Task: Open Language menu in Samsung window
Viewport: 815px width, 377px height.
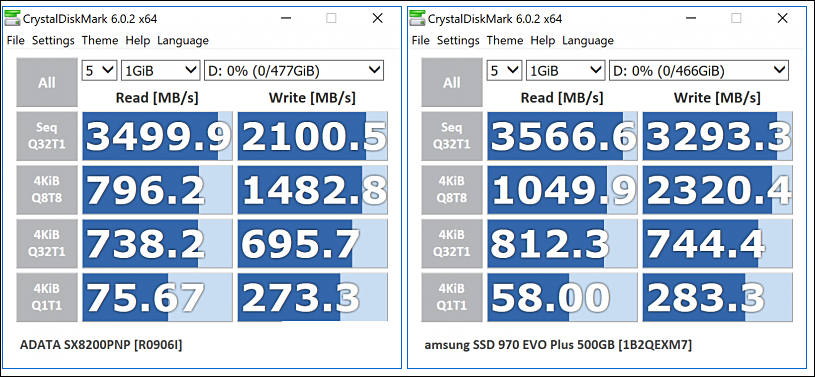Action: click(587, 41)
